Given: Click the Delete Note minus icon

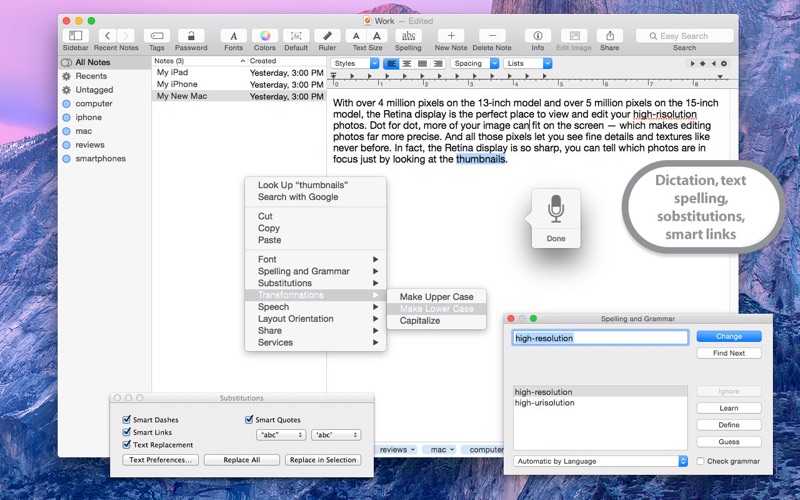Looking at the screenshot, I should tap(491, 36).
